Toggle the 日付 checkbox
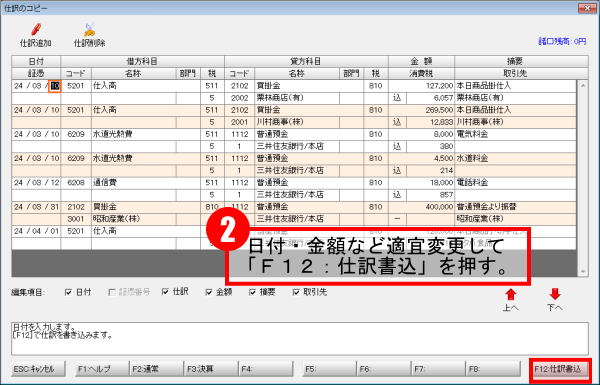Image resolution: width=600 pixels, height=385 pixels. 68,292
